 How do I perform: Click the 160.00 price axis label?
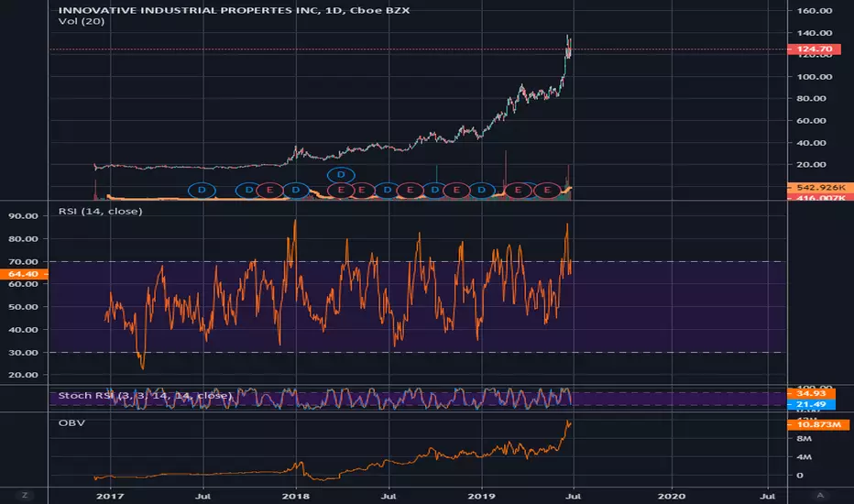814,11
